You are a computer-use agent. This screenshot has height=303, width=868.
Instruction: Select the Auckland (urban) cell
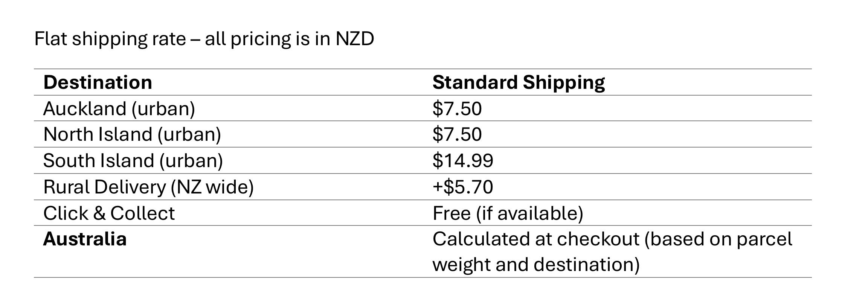[x=119, y=109]
